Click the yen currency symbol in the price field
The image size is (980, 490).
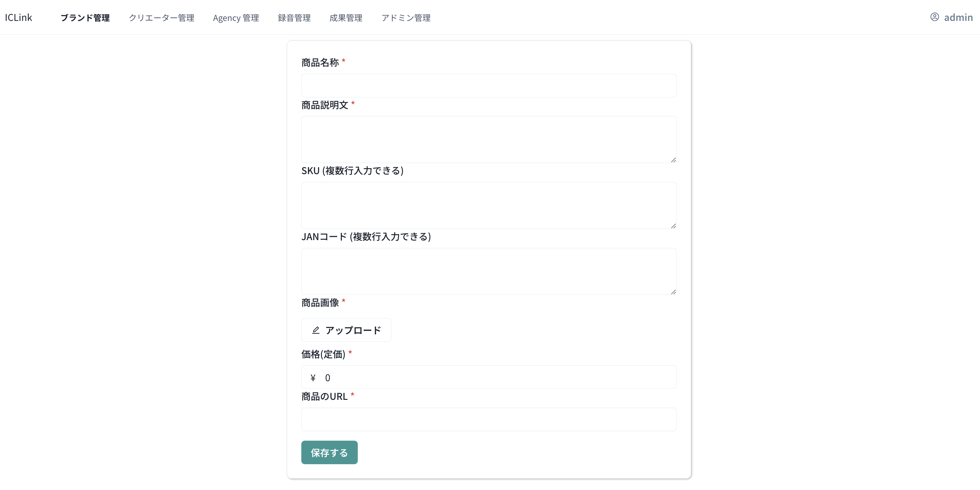[313, 378]
